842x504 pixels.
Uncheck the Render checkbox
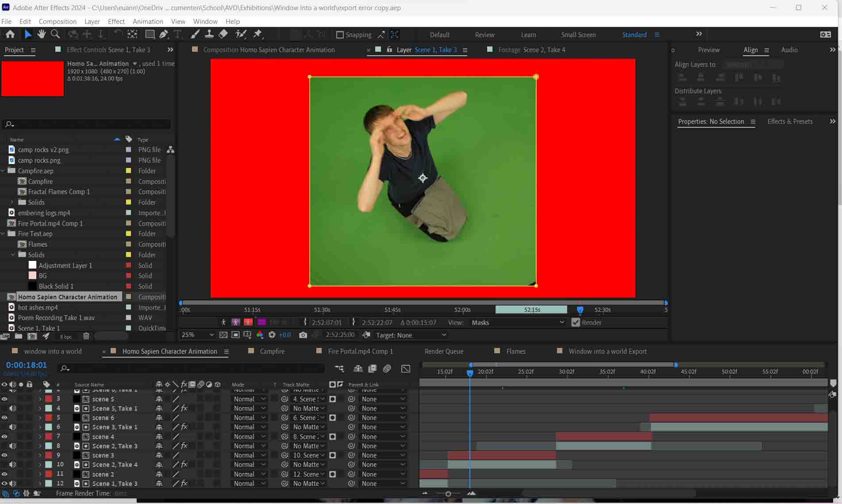(x=575, y=322)
